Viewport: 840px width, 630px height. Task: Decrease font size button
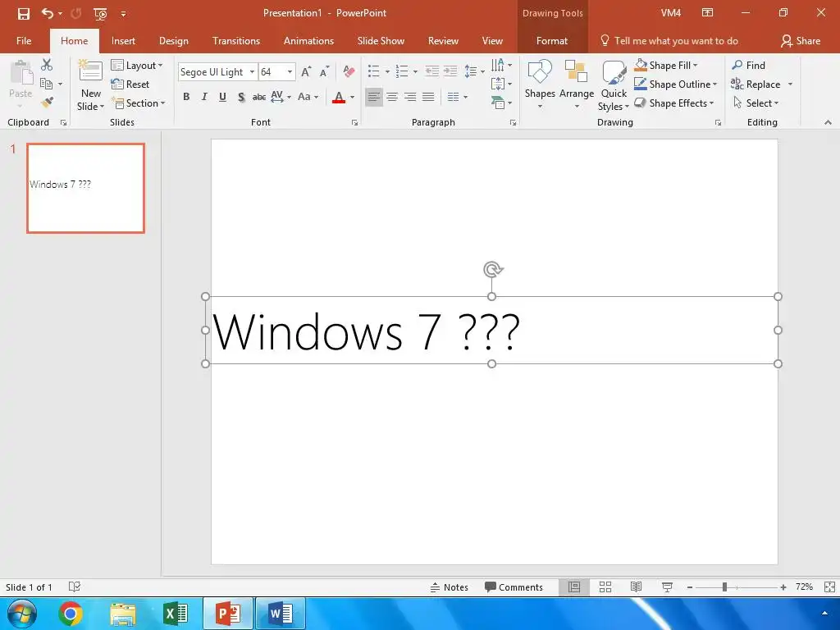tap(325, 72)
